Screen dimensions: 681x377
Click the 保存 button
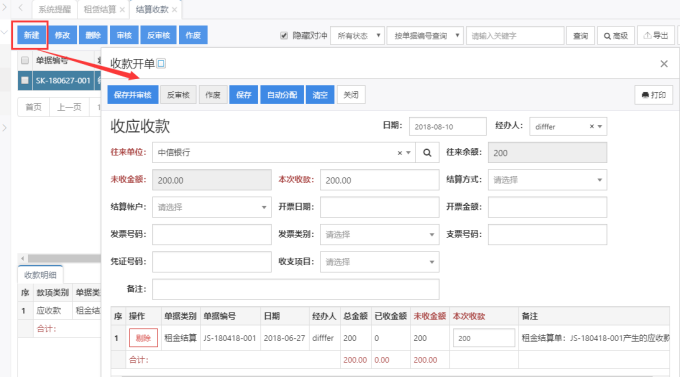click(244, 95)
